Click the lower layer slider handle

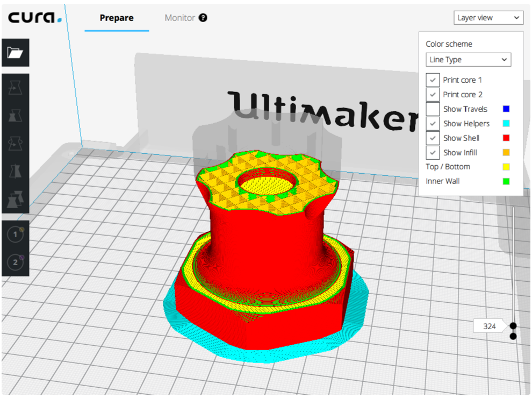tap(513, 336)
